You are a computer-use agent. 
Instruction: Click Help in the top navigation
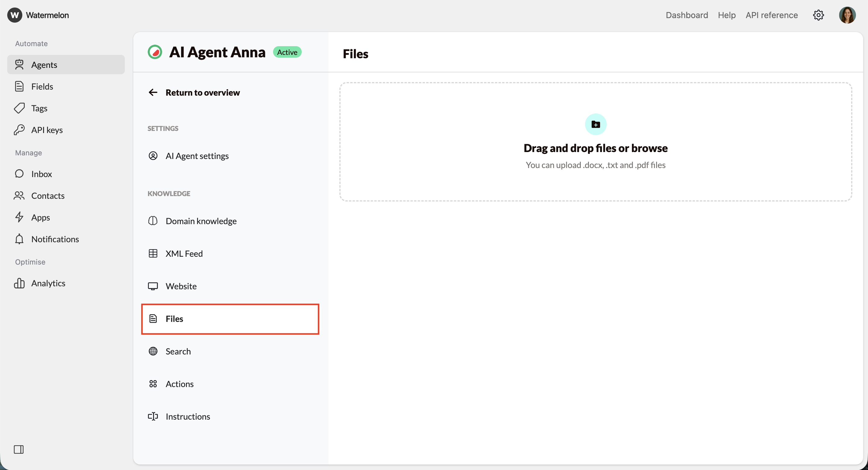(727, 15)
